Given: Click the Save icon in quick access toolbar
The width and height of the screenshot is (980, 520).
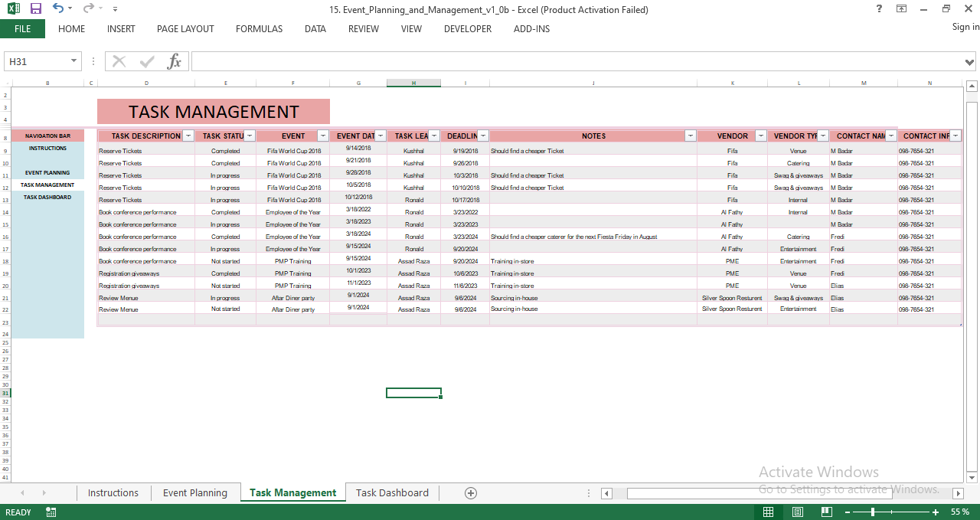Looking at the screenshot, I should tap(35, 9).
